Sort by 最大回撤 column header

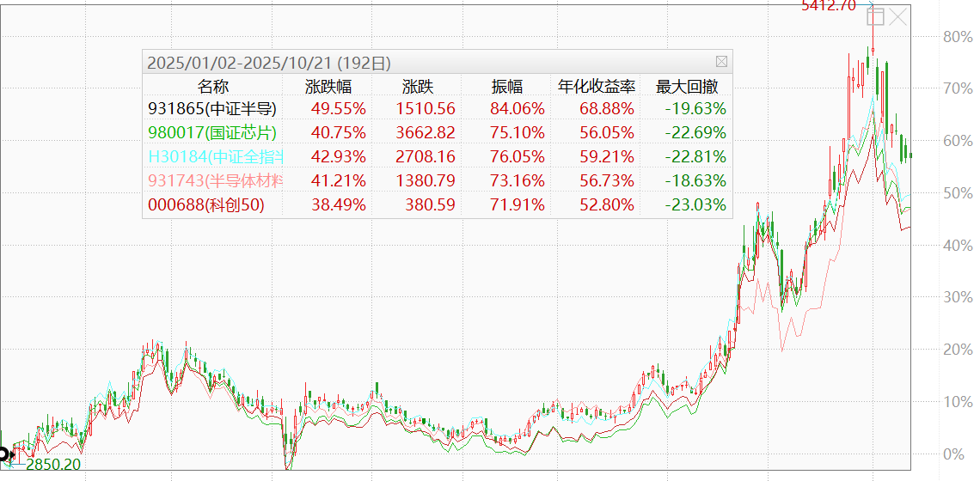pos(687,87)
